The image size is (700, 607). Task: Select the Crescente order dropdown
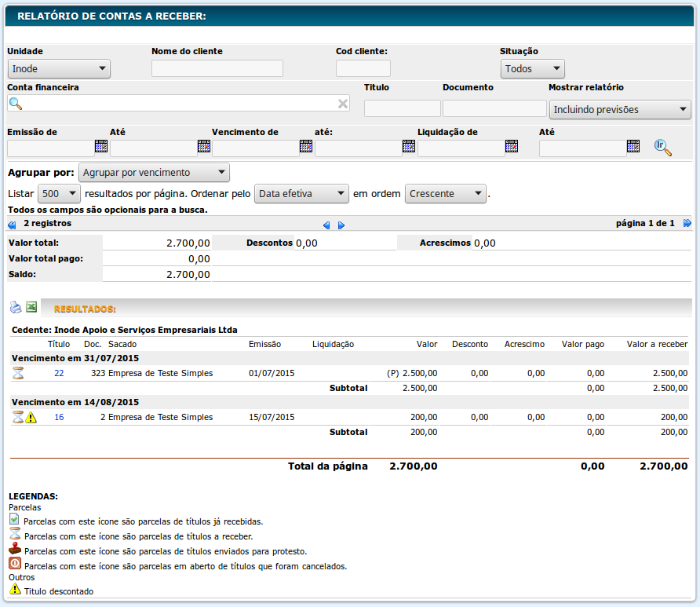(446, 194)
